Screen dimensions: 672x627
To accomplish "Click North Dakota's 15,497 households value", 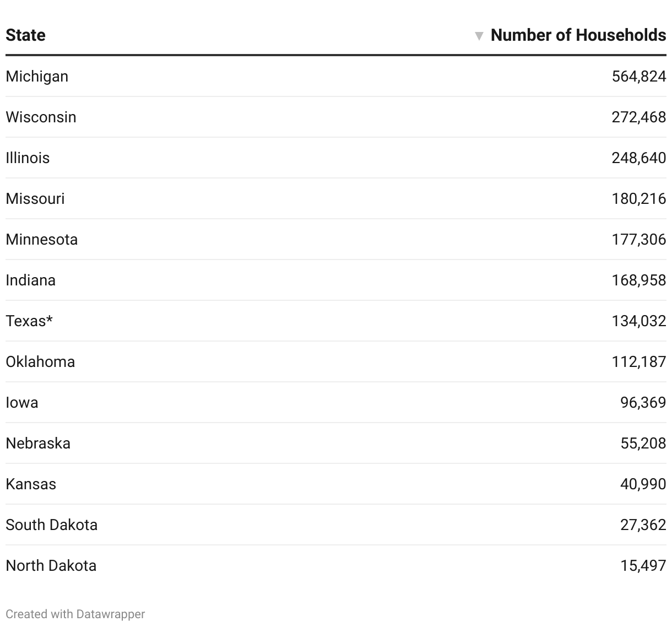I will pos(643,565).
